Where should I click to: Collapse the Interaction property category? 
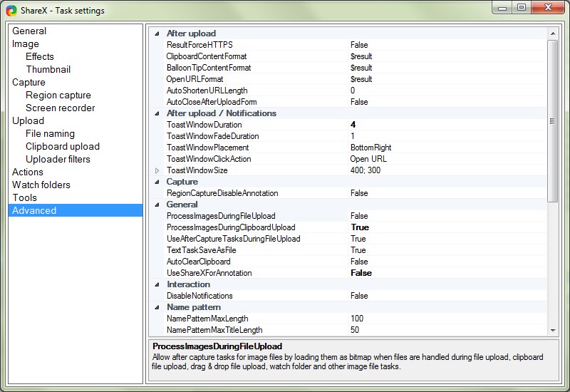(157, 284)
